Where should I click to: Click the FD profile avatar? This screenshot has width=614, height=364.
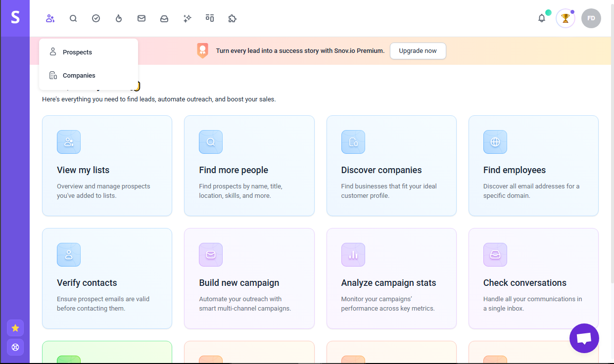click(x=591, y=18)
